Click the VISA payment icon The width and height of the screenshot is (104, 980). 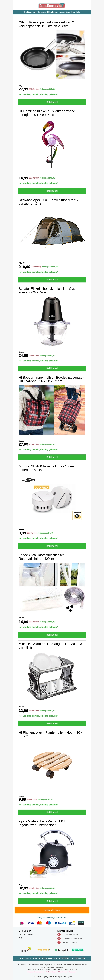[31, 923]
